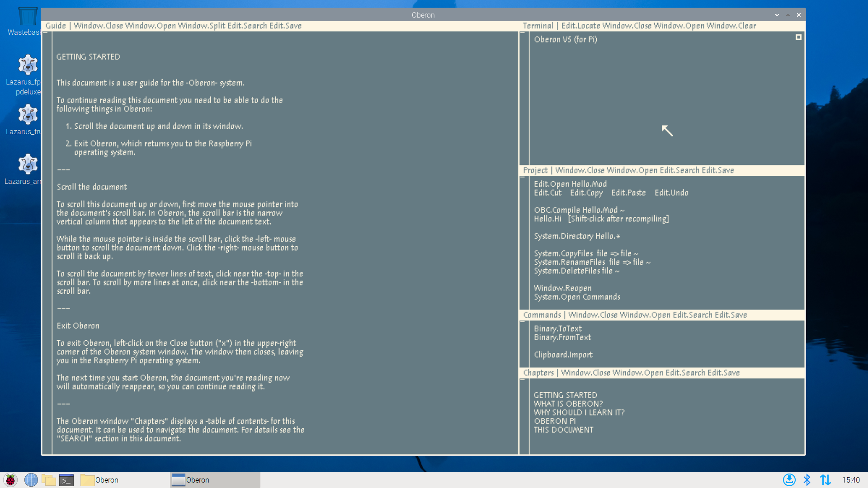Viewport: 868px width, 488px height.
Task: Click the network traffic arrows tray icon
Action: [826, 480]
